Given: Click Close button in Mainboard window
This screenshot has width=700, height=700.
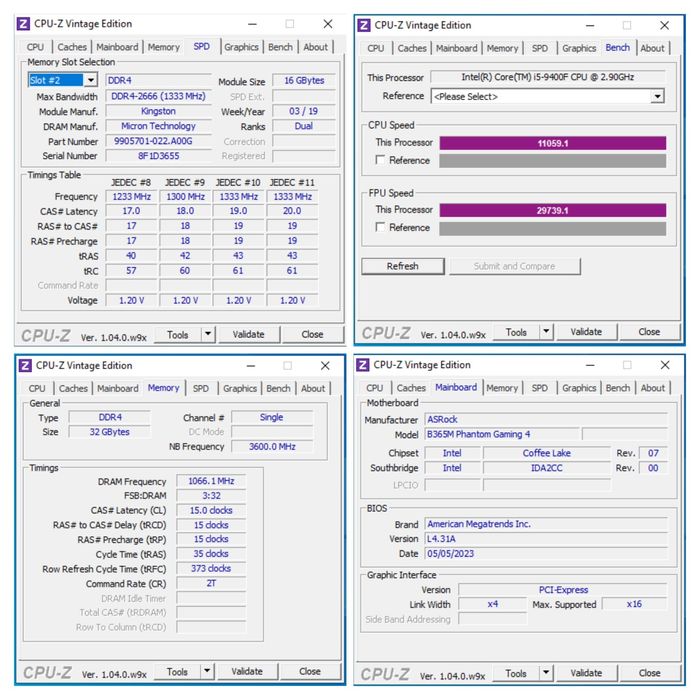Looking at the screenshot, I should coord(650,673).
